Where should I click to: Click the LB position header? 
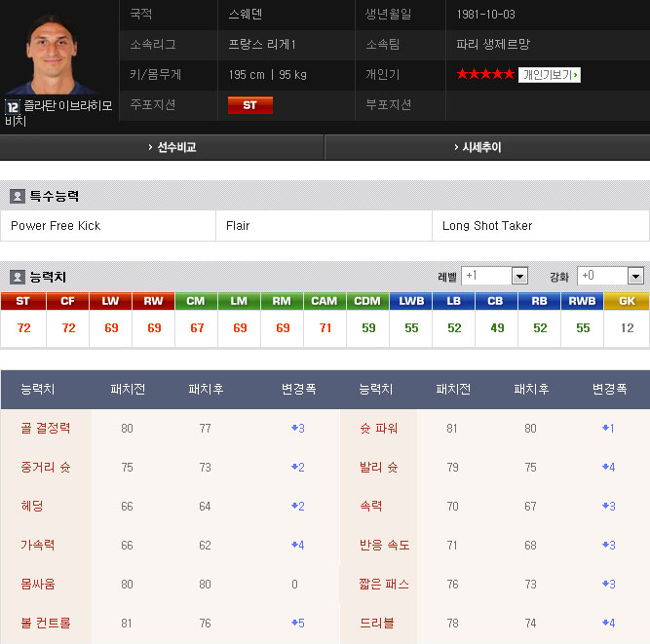point(454,301)
